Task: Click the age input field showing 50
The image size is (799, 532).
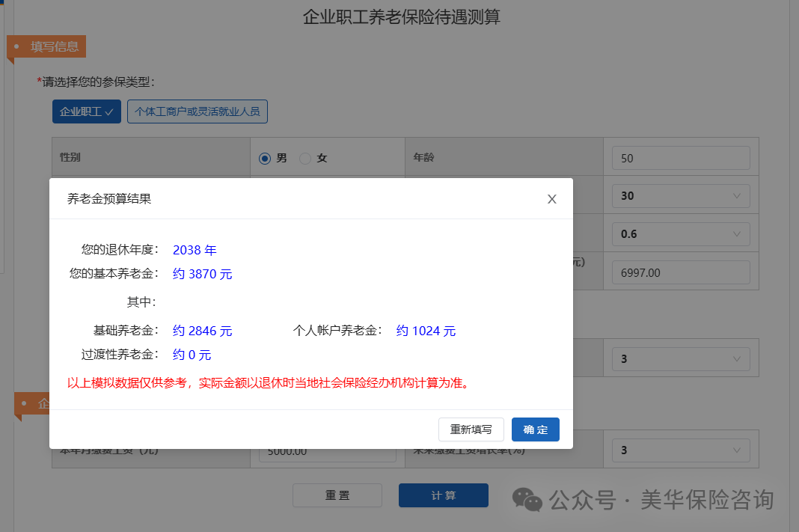Action: coord(680,157)
